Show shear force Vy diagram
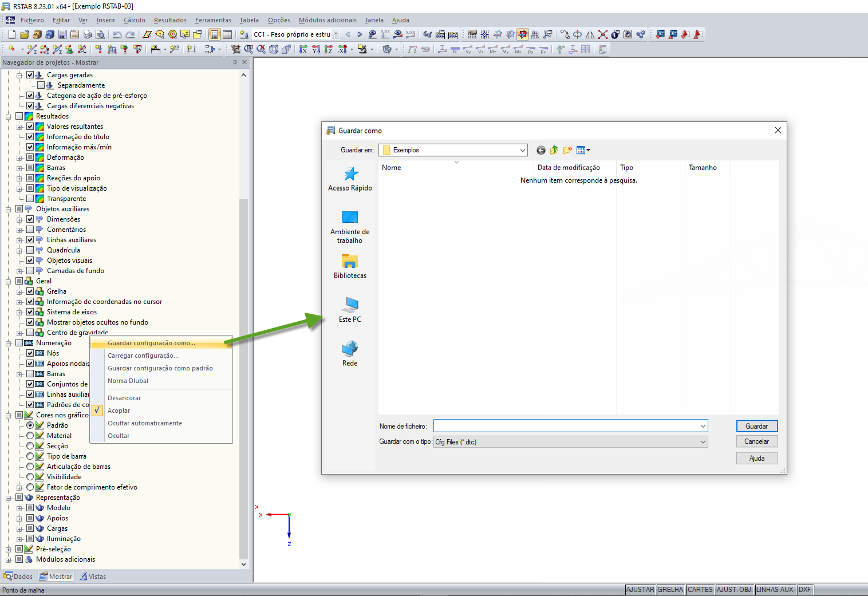 pyautogui.click(x=468, y=49)
